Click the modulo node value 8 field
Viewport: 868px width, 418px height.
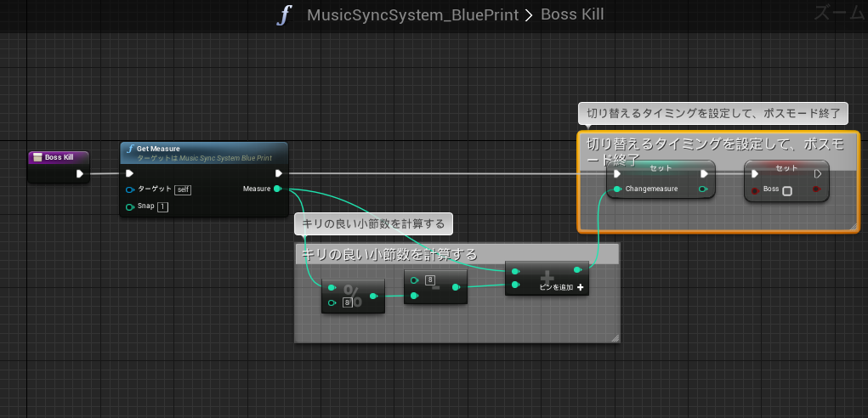pos(348,302)
